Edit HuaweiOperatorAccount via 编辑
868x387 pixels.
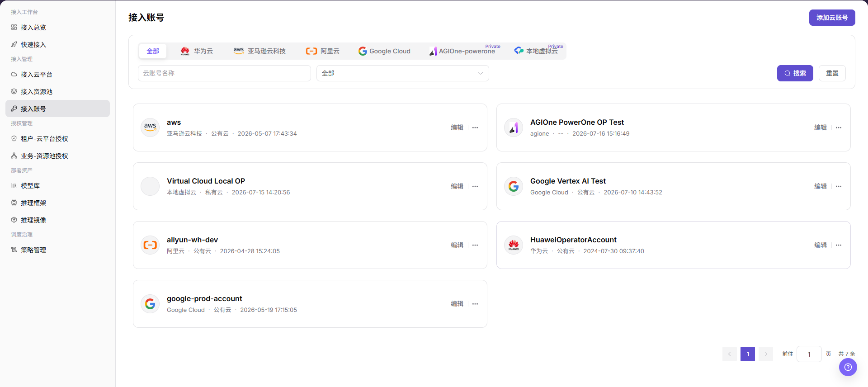[x=821, y=245]
